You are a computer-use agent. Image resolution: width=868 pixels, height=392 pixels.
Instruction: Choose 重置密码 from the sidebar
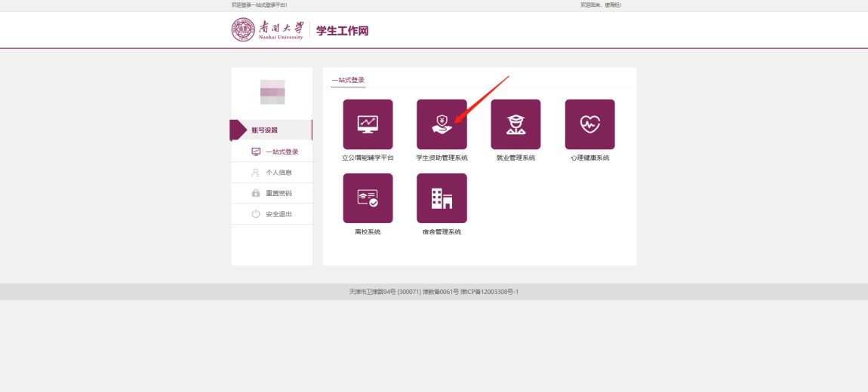pos(279,194)
